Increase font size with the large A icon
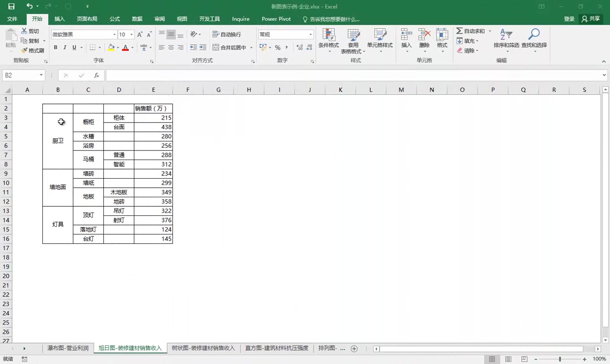Image resolution: width=610 pixels, height=364 pixels. click(140, 35)
